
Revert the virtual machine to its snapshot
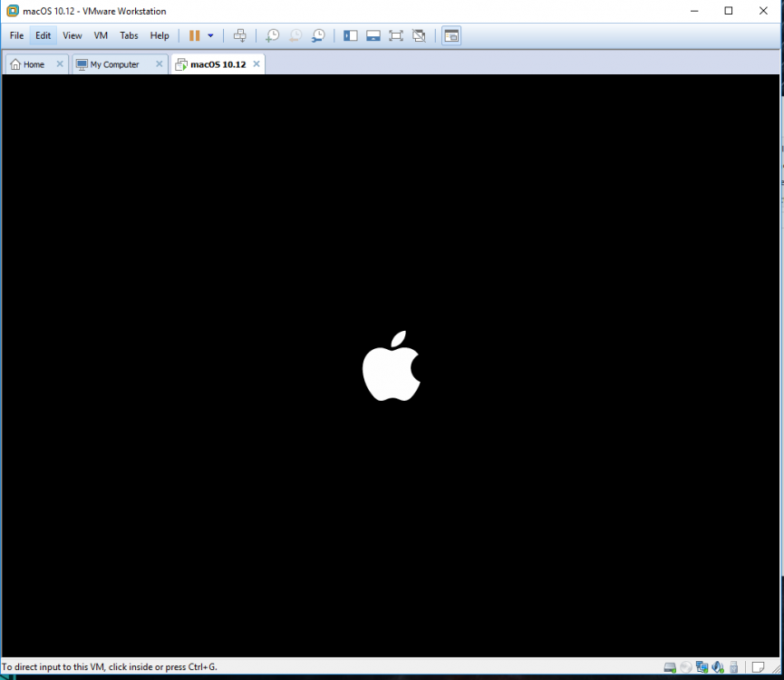click(295, 35)
